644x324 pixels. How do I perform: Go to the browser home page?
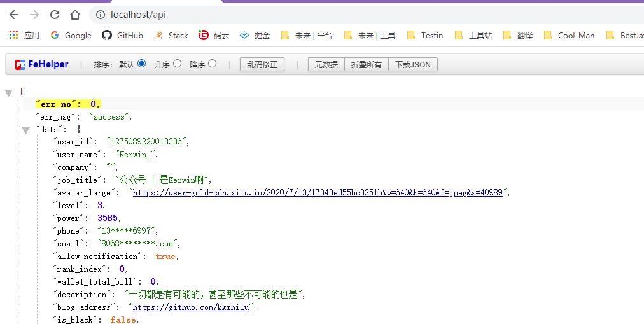click(x=75, y=15)
